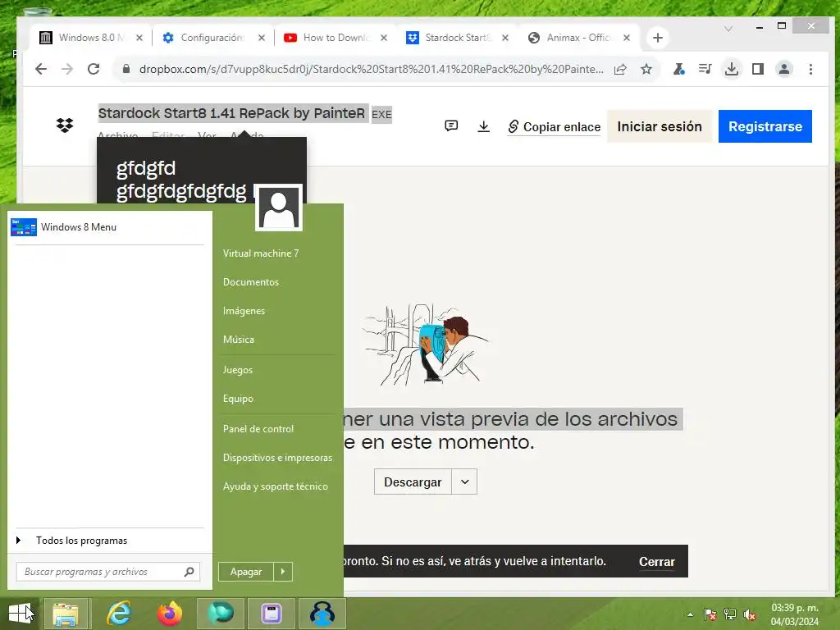This screenshot has width=840, height=630.
Task: Expand the tab search chevron
Action: 728,29
